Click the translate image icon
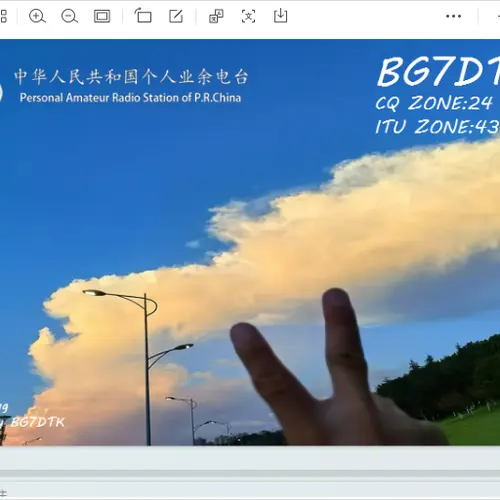 [x=216, y=16]
